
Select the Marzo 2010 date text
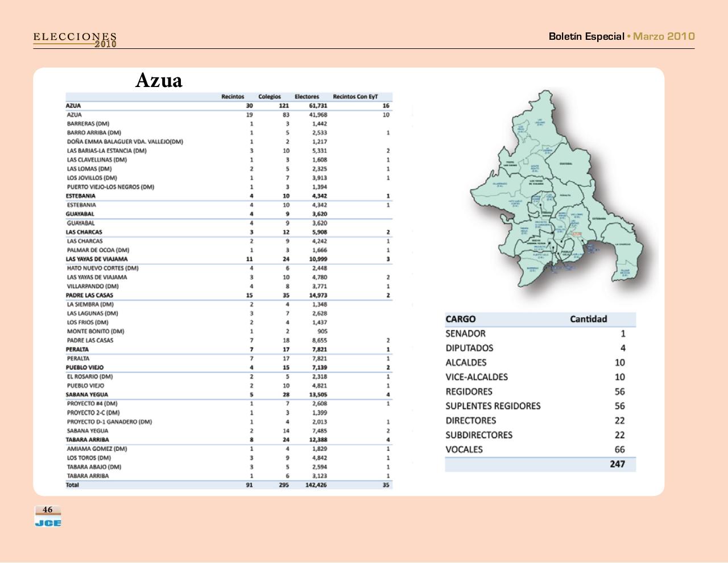[664, 36]
